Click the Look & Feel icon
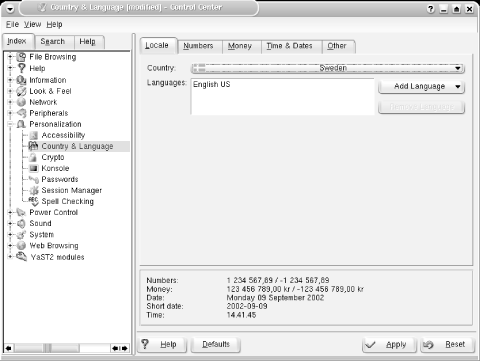481x361 pixels. point(21,91)
